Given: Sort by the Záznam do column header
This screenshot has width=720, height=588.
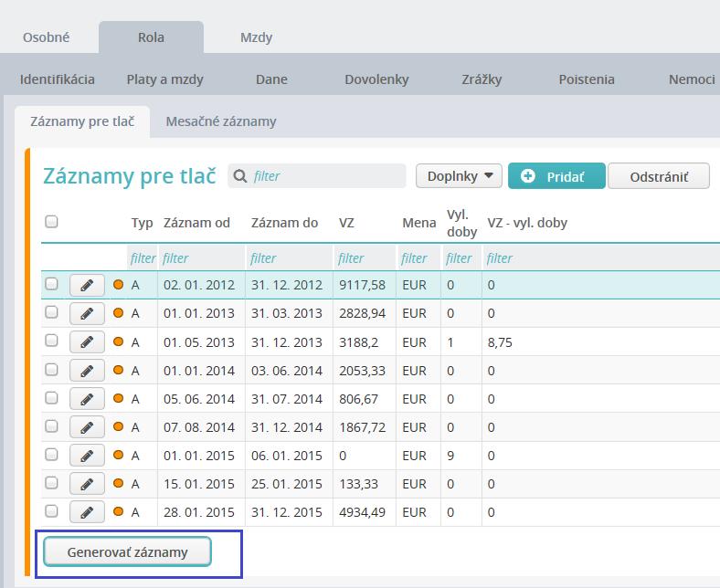Looking at the screenshot, I should click(284, 223).
